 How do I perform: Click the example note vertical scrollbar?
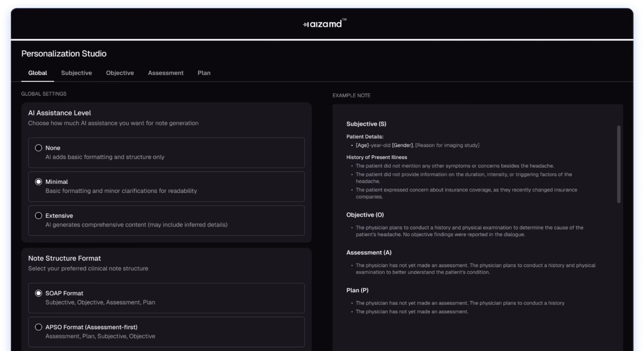(618, 164)
